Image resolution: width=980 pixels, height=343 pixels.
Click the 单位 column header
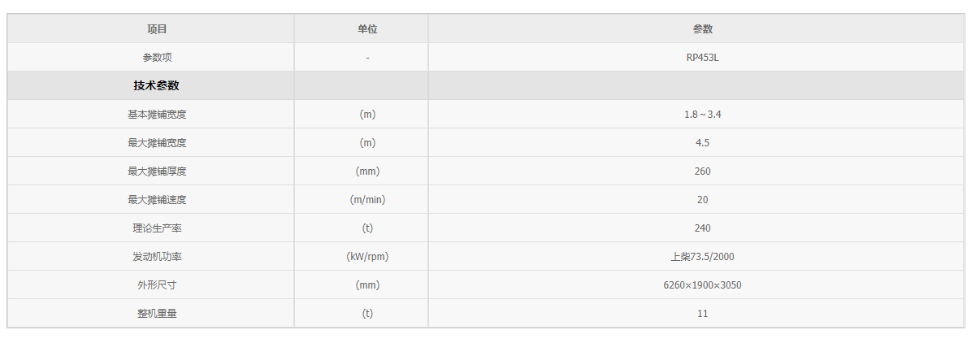click(x=367, y=29)
